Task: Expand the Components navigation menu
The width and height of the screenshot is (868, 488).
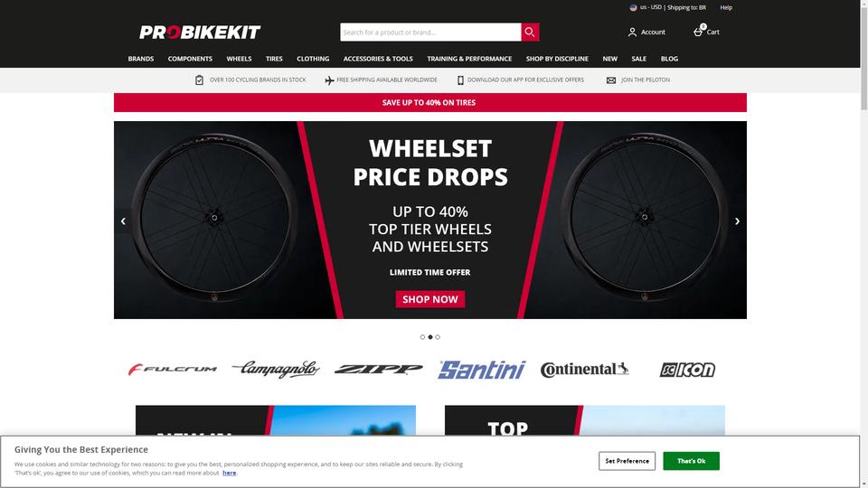Action: point(190,59)
